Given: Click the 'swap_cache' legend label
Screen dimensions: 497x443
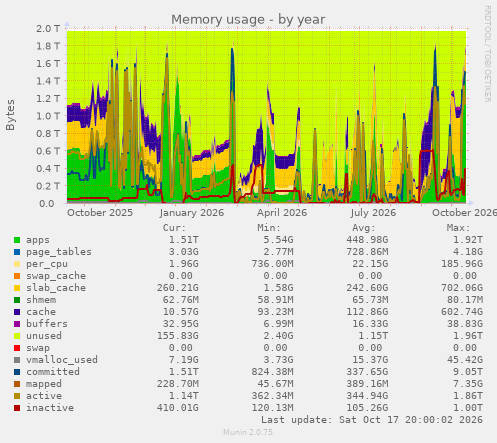Looking at the screenshot, I should pyautogui.click(x=56, y=276).
